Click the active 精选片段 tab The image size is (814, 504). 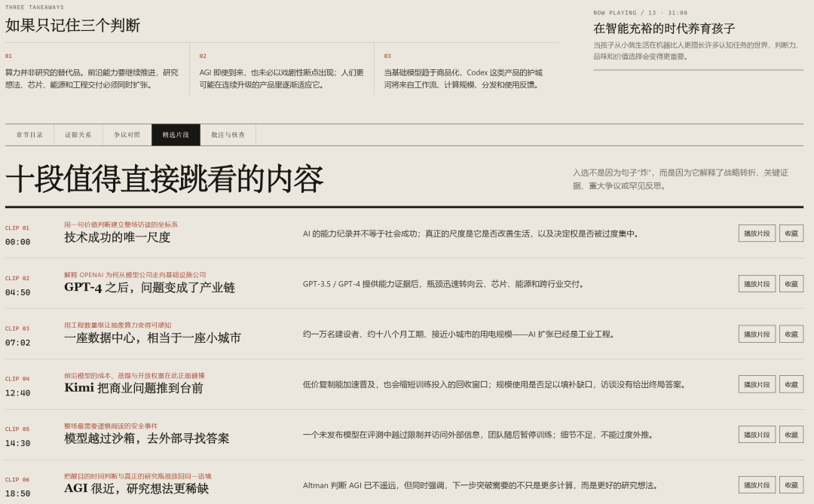click(176, 135)
